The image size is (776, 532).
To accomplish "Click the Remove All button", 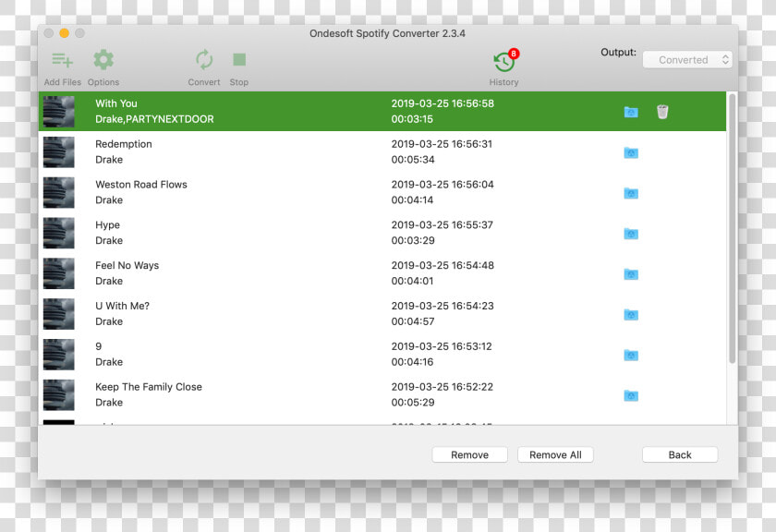I will [555, 454].
